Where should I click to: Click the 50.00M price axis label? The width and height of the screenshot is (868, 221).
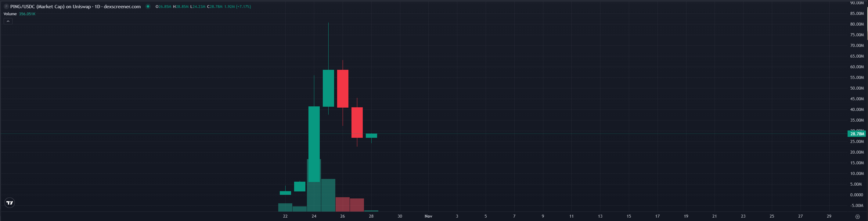click(856, 88)
